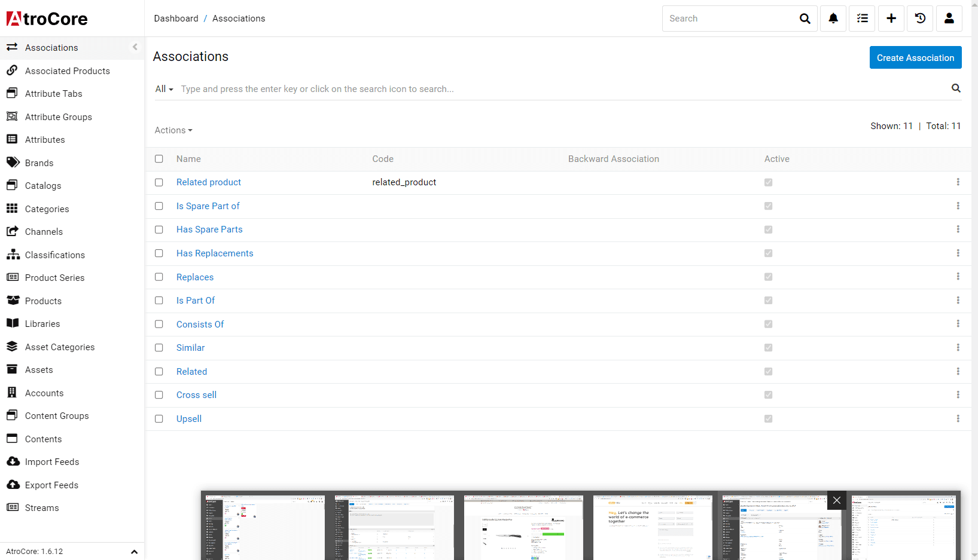The image size is (978, 560).
Task: Open row actions menu for Related product
Action: click(957, 182)
